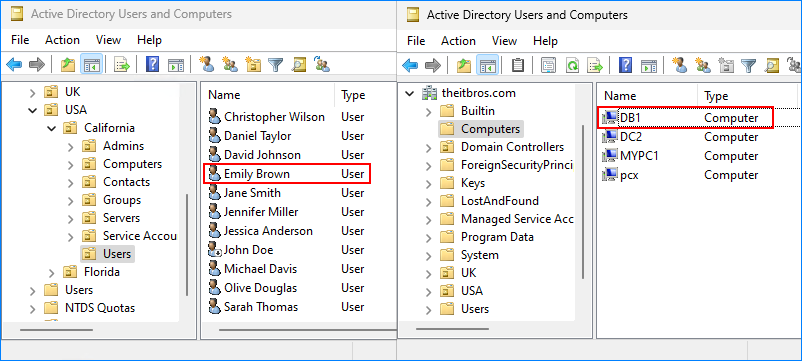This screenshot has width=802, height=361.
Task: Collapse the USA node in the user-list window
Action: pos(33,110)
